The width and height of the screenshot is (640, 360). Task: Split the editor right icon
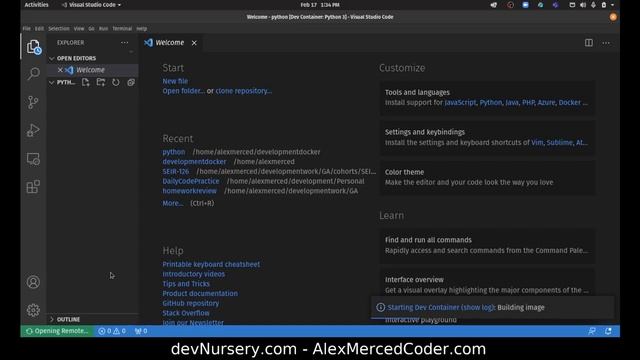click(x=589, y=42)
